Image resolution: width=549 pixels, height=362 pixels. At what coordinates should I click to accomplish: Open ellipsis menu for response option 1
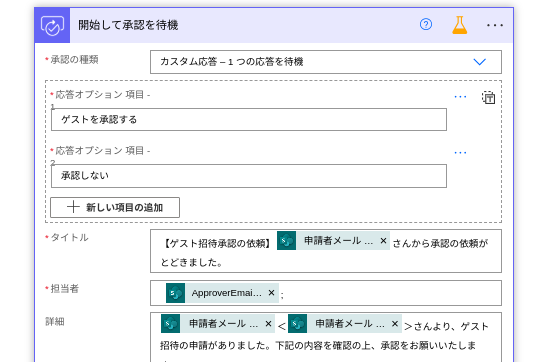[460, 97]
